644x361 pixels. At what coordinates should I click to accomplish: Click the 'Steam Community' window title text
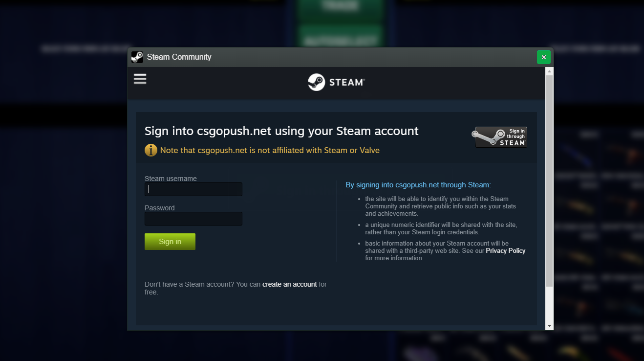tap(179, 57)
